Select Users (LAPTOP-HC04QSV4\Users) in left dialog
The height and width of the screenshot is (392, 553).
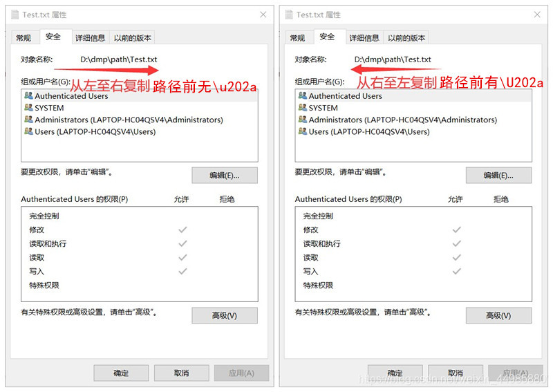140,132
